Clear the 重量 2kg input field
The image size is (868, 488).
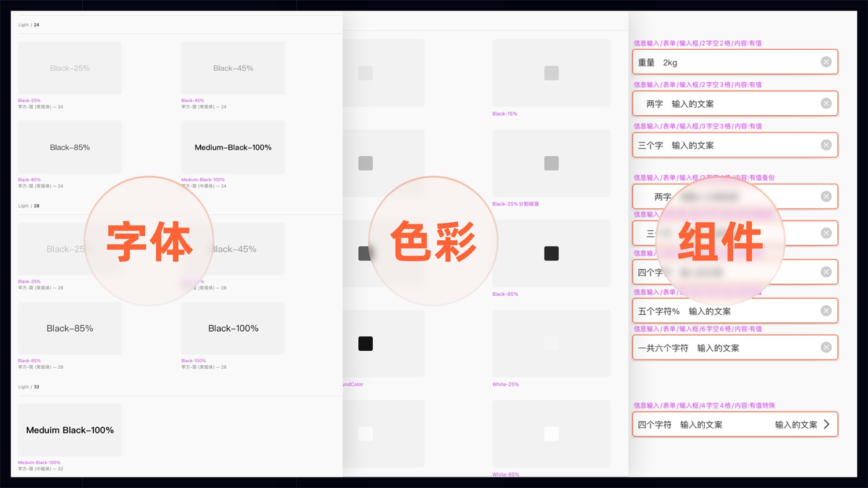826,62
